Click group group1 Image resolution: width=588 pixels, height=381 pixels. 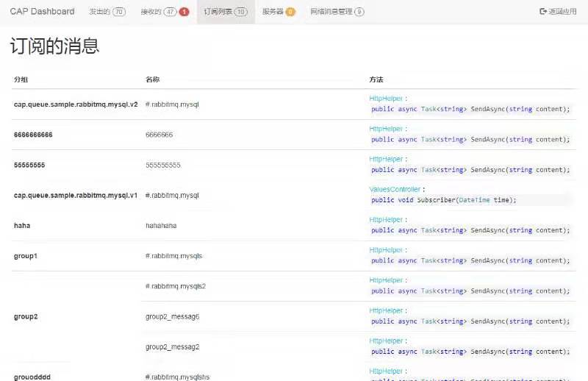click(26, 256)
